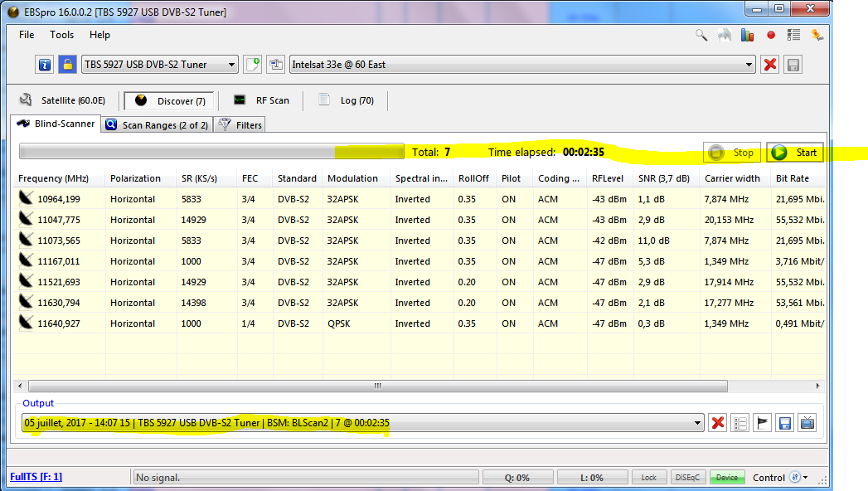Toggle the green Device status button
Screen dimensions: 868x491
[726, 478]
